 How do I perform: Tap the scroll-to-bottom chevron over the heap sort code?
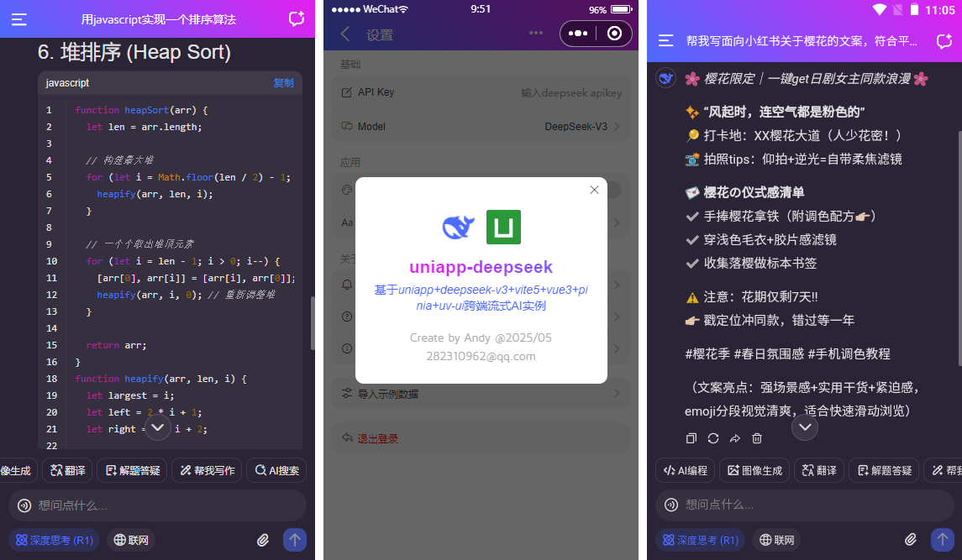click(158, 427)
